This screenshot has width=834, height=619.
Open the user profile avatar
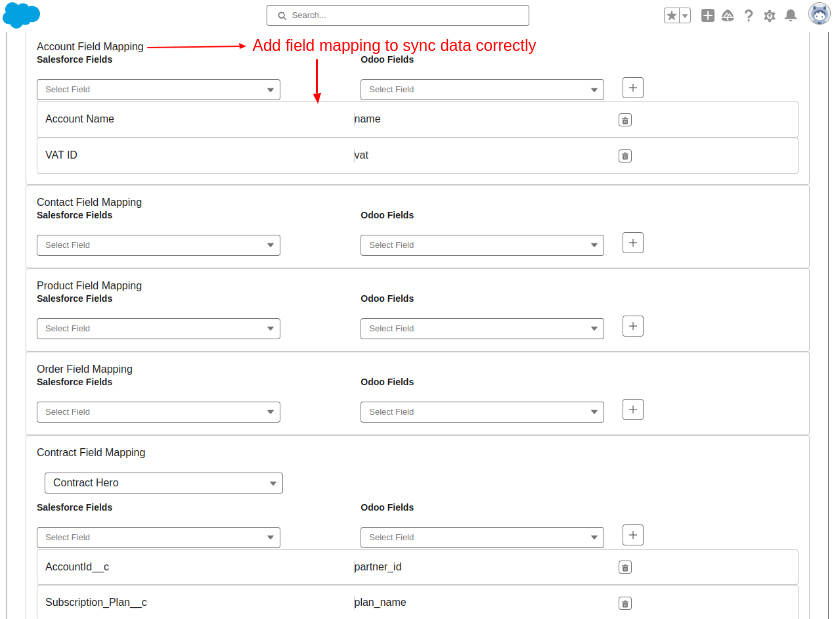point(819,14)
